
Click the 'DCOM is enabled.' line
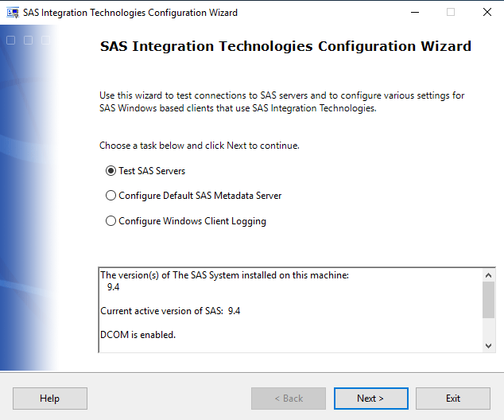138,335
